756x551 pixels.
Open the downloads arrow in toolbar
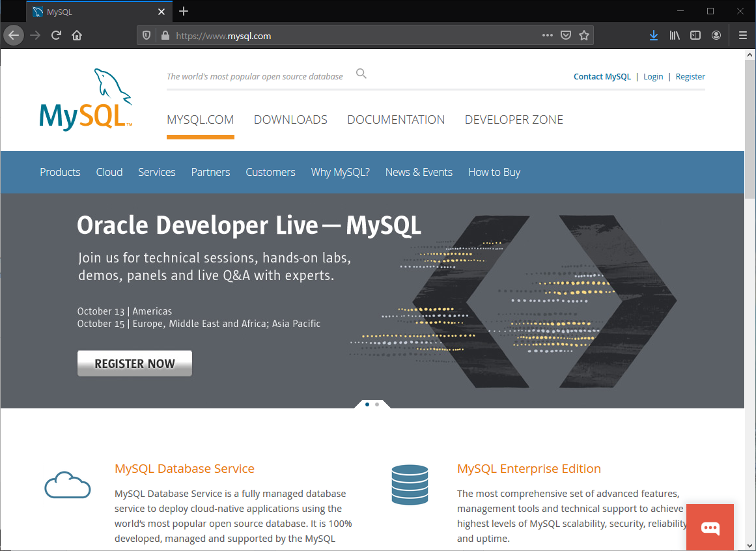654,35
